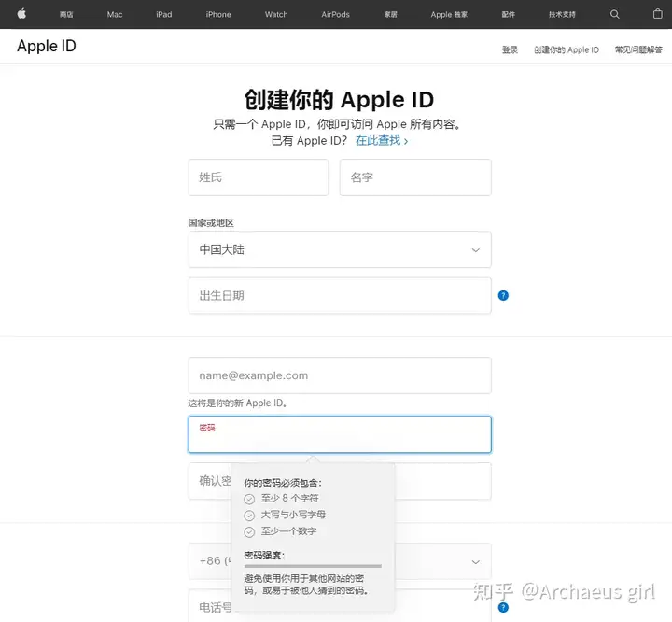Open the 常见问题解答 link
672x622 pixels.
(638, 49)
